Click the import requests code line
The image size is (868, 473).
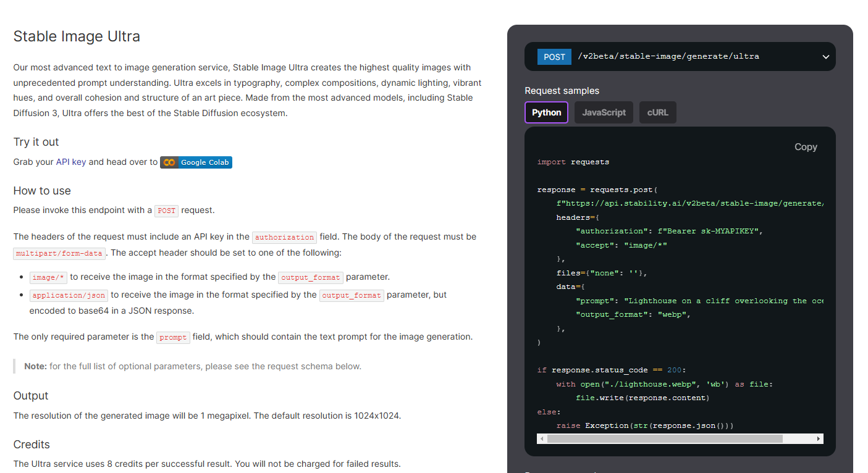[x=573, y=162]
